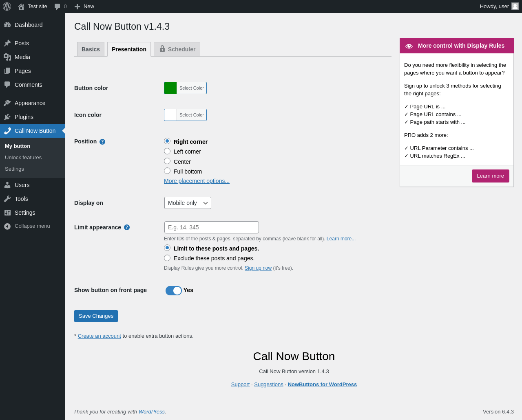The width and height of the screenshot is (522, 420).
Task: Click the Create an account link
Action: tap(100, 336)
